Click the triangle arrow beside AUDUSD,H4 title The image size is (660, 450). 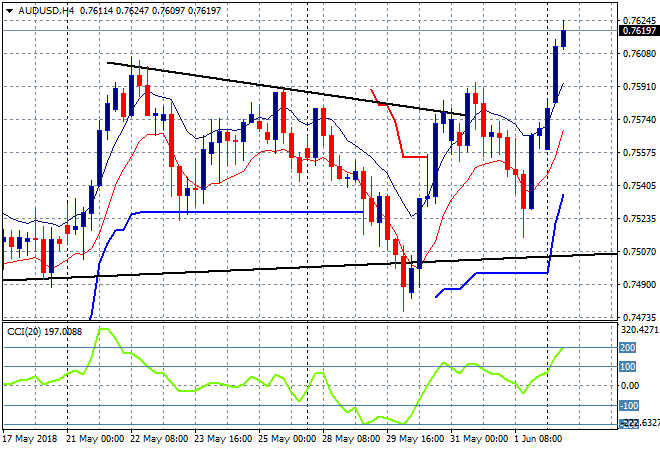pyautogui.click(x=9, y=11)
